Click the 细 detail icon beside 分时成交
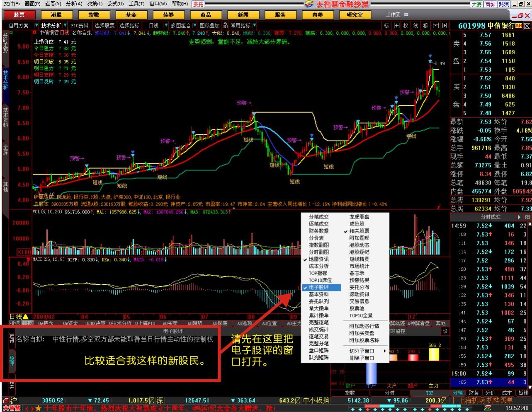 coord(527,217)
